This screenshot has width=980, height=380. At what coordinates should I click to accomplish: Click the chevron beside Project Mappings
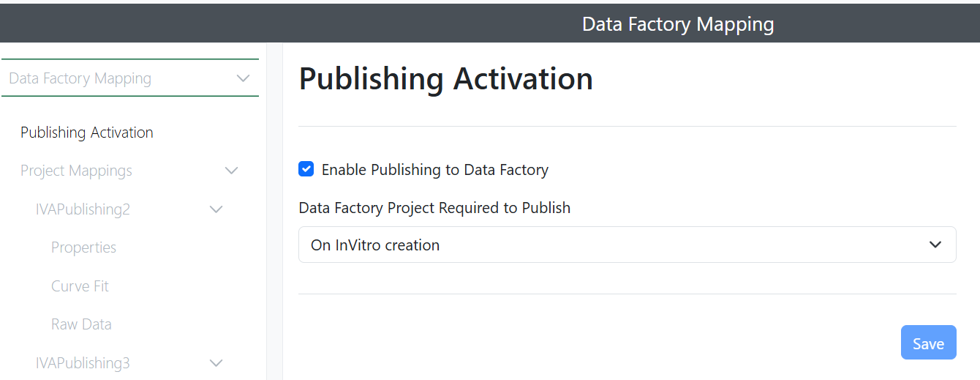click(x=231, y=171)
